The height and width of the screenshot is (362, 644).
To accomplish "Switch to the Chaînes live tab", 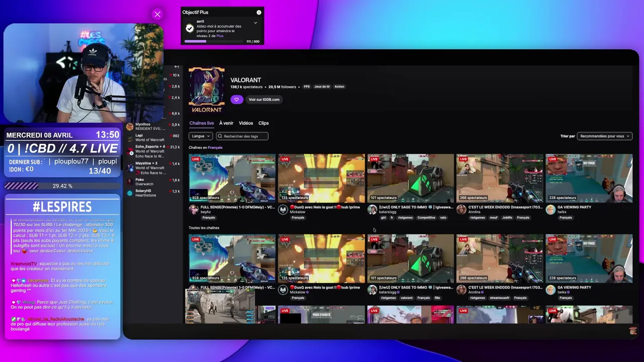I will [x=201, y=123].
